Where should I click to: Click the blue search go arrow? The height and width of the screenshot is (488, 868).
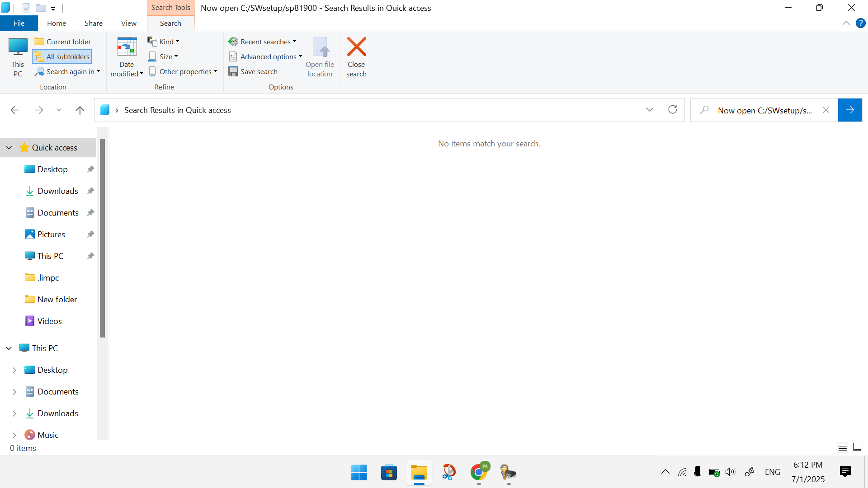850,110
